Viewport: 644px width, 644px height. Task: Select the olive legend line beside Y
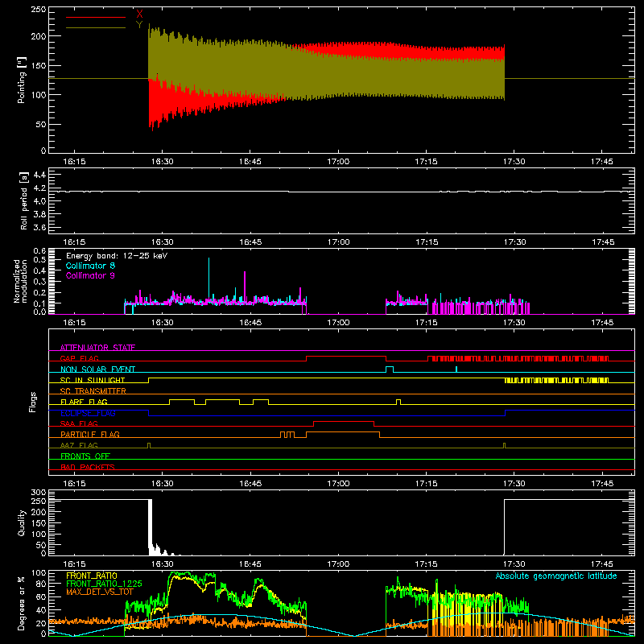96,28
